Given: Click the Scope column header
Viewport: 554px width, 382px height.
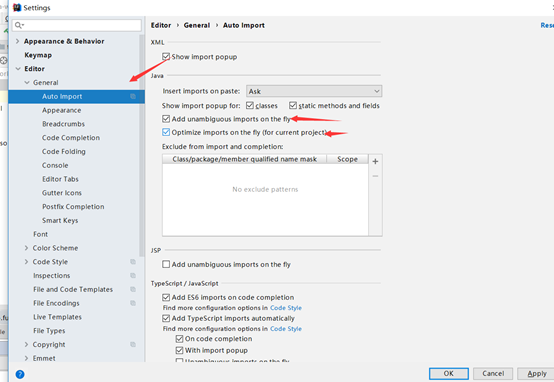Looking at the screenshot, I should [x=347, y=159].
